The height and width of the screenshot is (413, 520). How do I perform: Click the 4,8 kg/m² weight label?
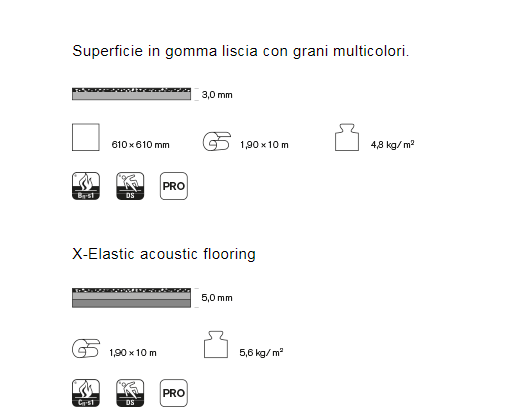(392, 144)
